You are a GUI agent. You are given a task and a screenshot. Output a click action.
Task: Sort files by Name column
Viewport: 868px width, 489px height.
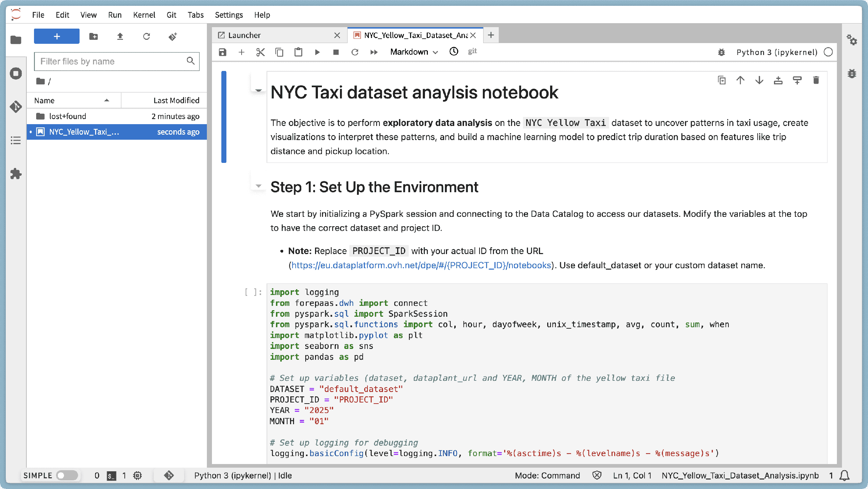pos(73,100)
